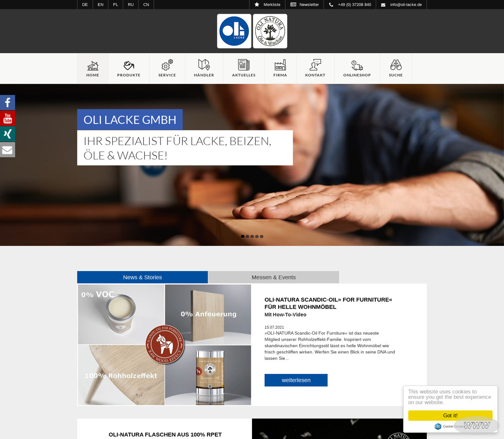Open Kontakt person chat menu item
Image resolution: width=504 pixels, height=439 pixels.
click(x=315, y=68)
